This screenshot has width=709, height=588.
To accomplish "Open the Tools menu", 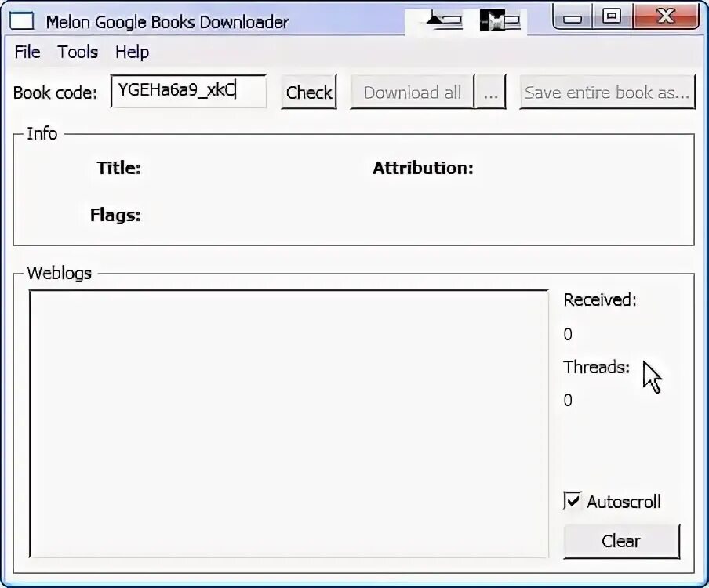I will point(78,52).
